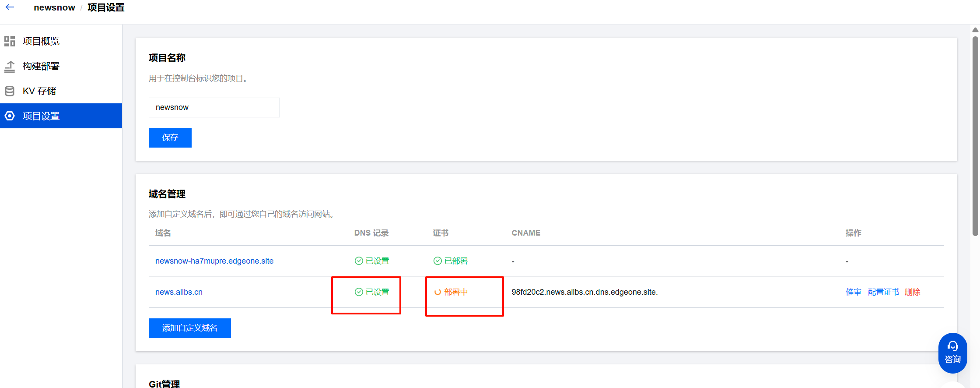980x388 pixels.
Task: Click the KV 存储 database icon
Action: pyautogui.click(x=10, y=91)
